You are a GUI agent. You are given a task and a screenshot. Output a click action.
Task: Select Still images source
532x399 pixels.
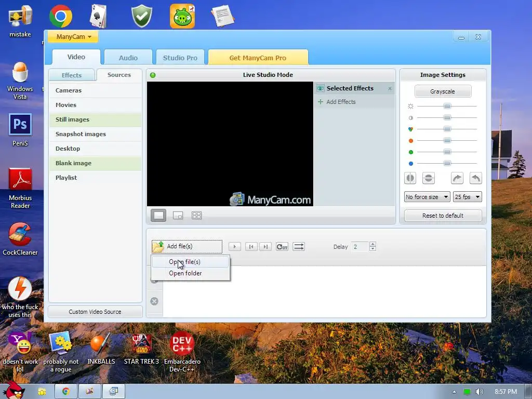(x=96, y=119)
